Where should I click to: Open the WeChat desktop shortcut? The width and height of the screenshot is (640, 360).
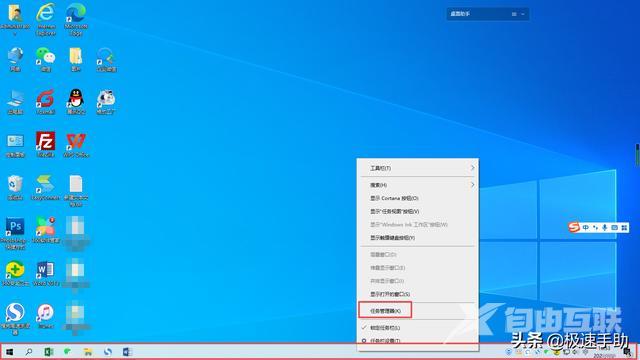point(45,59)
